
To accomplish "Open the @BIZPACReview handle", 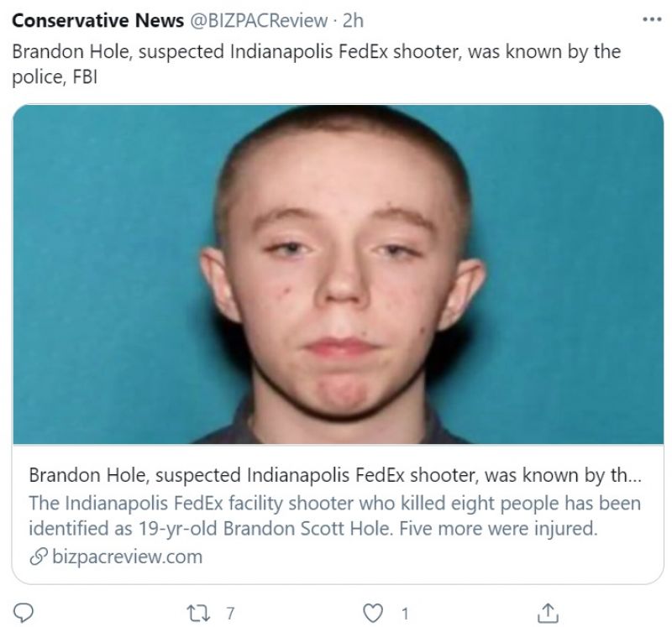I will (259, 20).
